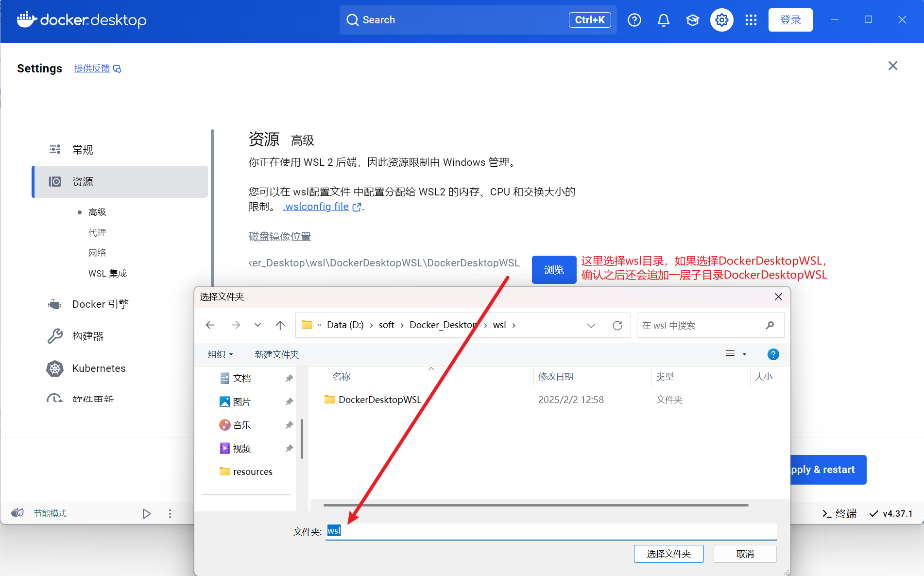Switch to the WSL 集成 sub-item
924x576 pixels.
tap(107, 274)
